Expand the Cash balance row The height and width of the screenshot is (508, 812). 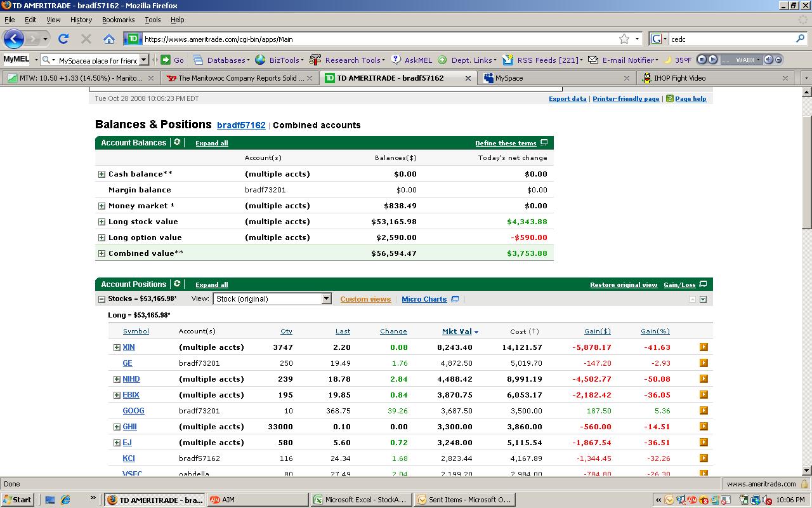pos(101,174)
